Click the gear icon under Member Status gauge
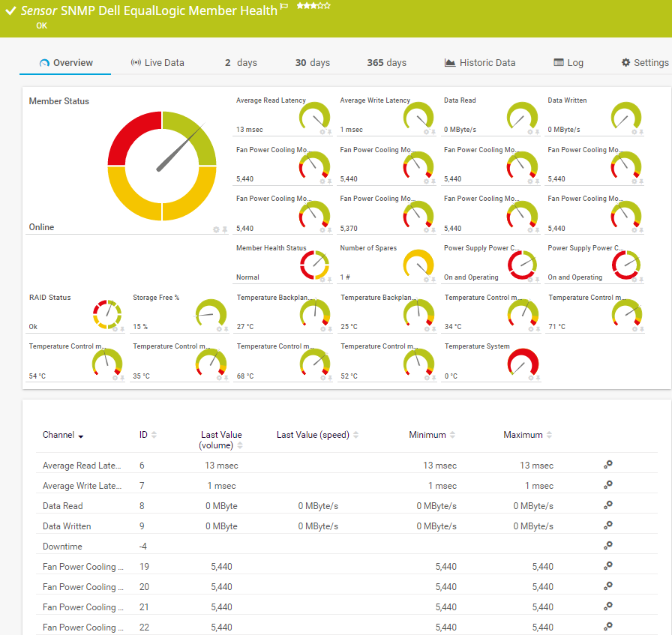672x635 pixels. pyautogui.click(x=216, y=229)
